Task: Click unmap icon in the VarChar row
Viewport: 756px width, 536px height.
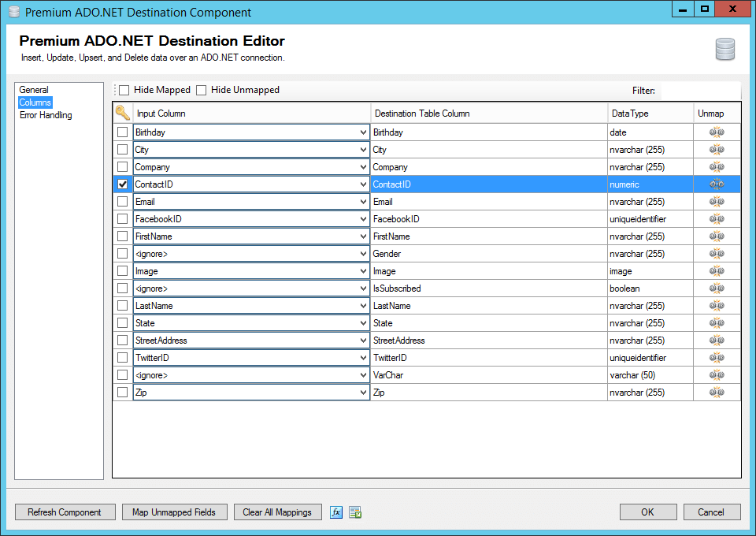Action: click(x=717, y=375)
